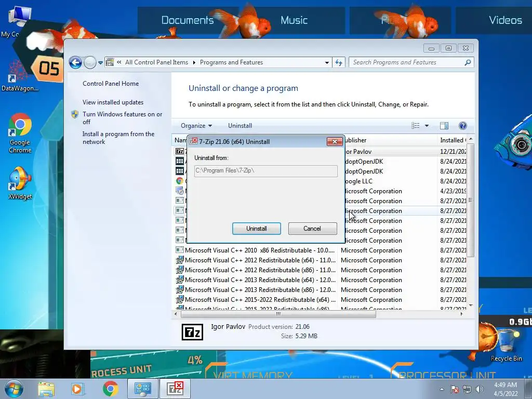532x399 pixels.
Task: Click the 7z icon in details pane
Action: tap(192, 332)
